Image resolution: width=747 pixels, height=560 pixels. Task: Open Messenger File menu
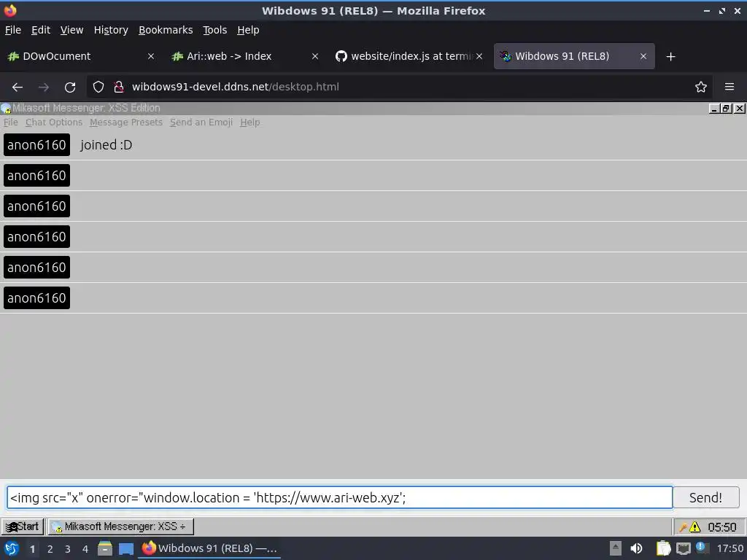tap(10, 122)
